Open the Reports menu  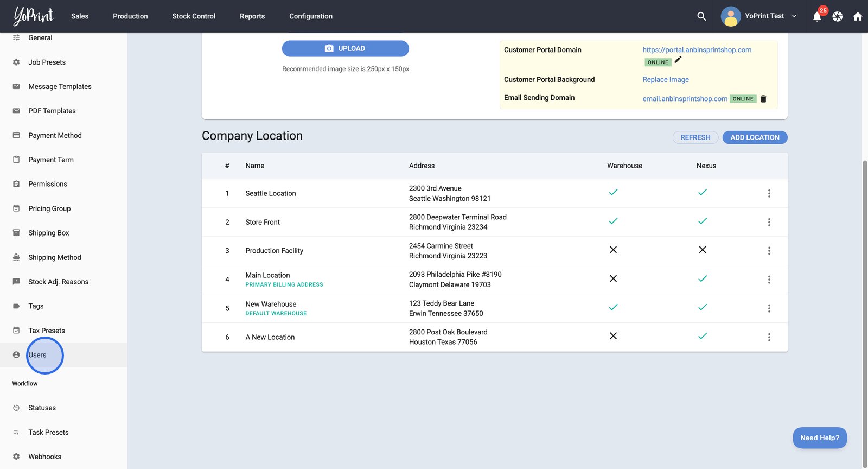tap(252, 16)
